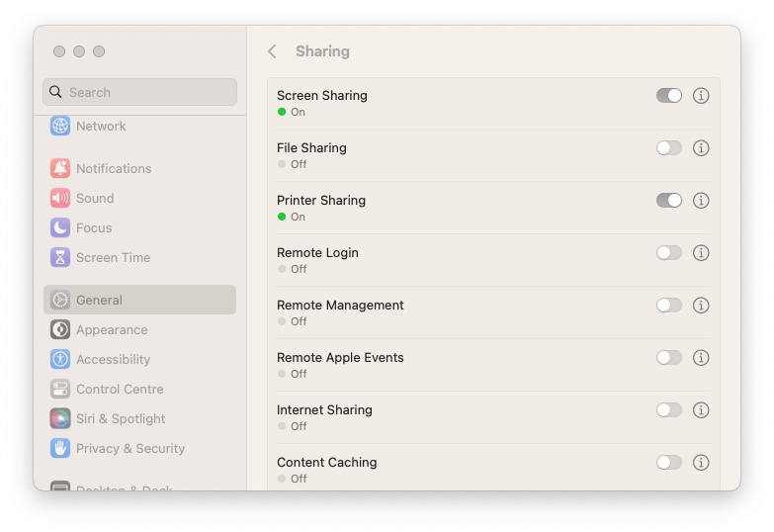
Task: Open info for File Sharing
Action: (x=701, y=147)
